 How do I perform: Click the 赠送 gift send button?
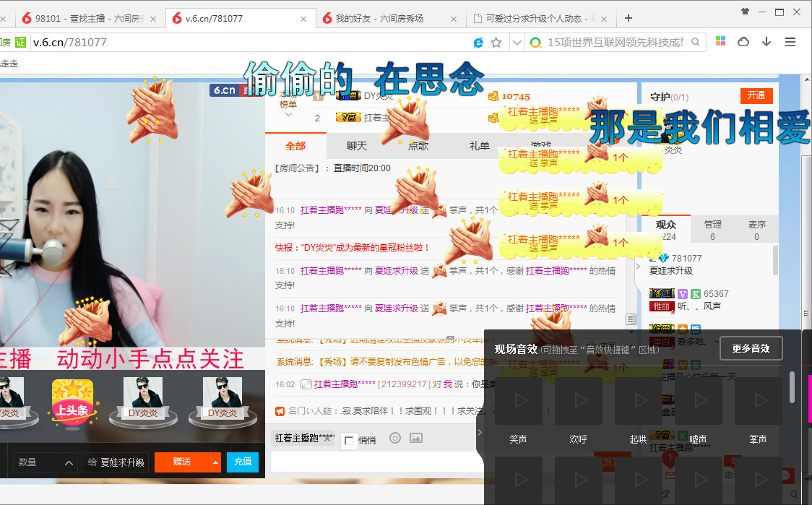coord(182,462)
